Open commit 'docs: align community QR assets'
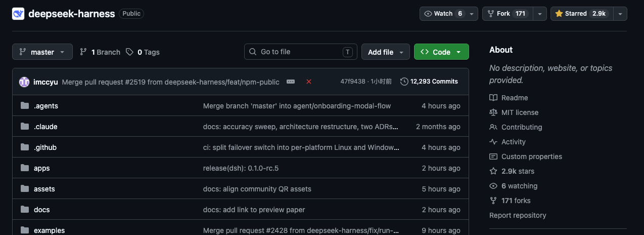This screenshot has height=235, width=644. [x=257, y=189]
